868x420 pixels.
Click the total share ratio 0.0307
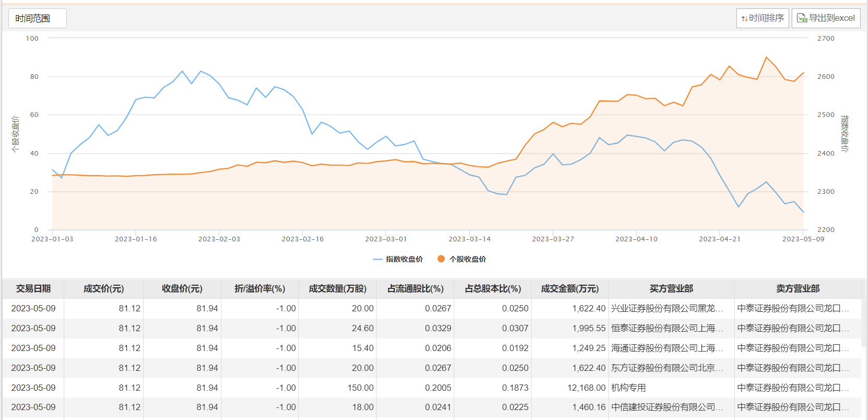(x=515, y=329)
